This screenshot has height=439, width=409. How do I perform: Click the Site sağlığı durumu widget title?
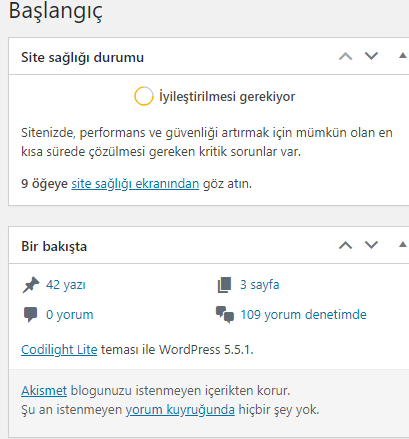coord(82,57)
